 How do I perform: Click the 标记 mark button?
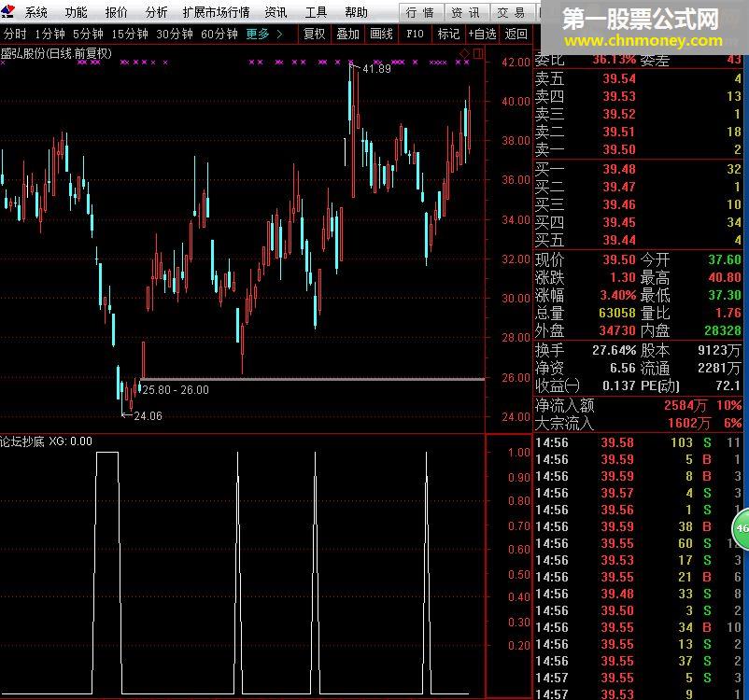(x=448, y=34)
